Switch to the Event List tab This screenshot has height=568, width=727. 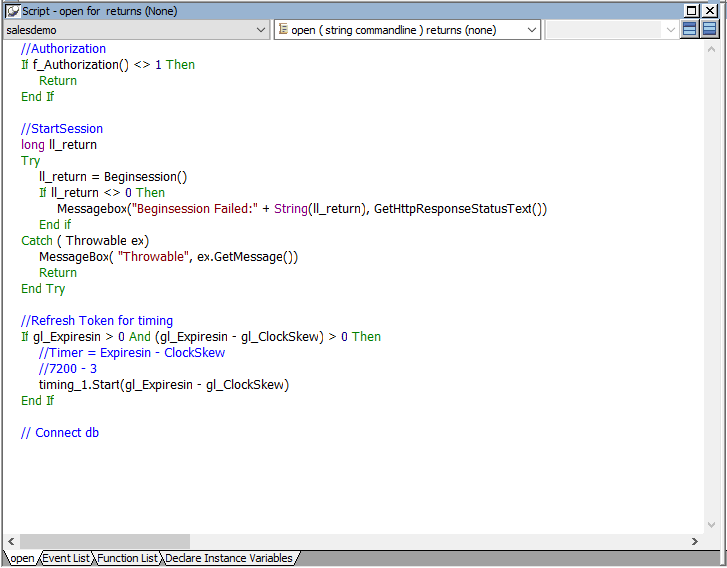66,558
